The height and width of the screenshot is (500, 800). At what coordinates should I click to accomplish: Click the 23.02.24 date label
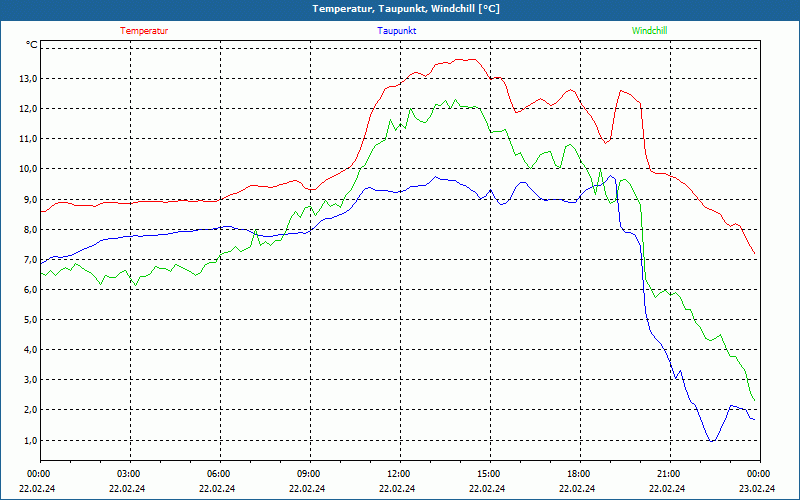coord(757,488)
